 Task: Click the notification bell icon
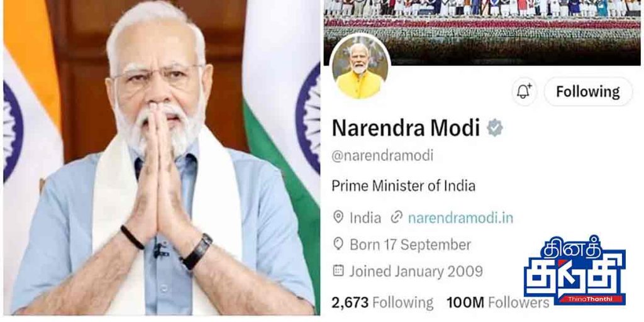[x=524, y=92]
